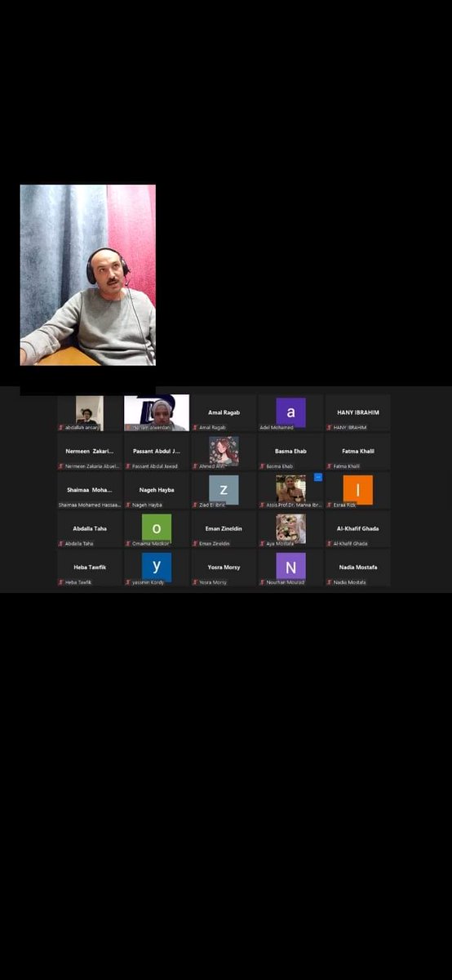
Task: Click the blue more-options button on Marwa's tile
Action: [318, 477]
